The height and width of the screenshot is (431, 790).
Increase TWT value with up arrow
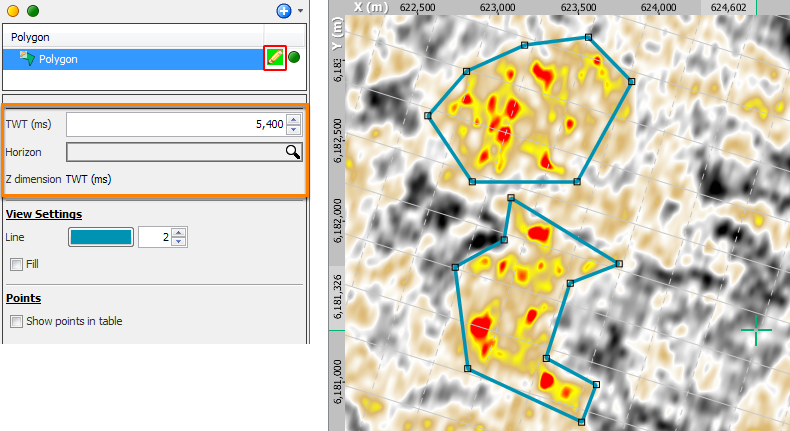294,119
